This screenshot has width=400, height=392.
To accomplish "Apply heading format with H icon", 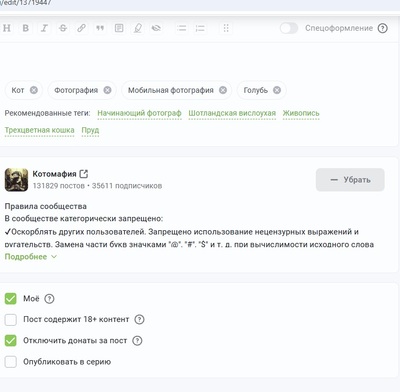I will click(6, 28).
